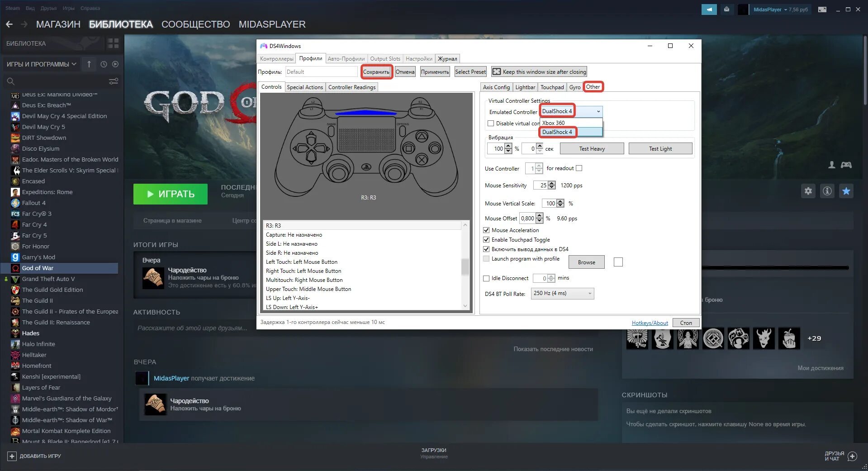Switch to the Special Actions tab
The width and height of the screenshot is (868, 471).
tap(305, 87)
